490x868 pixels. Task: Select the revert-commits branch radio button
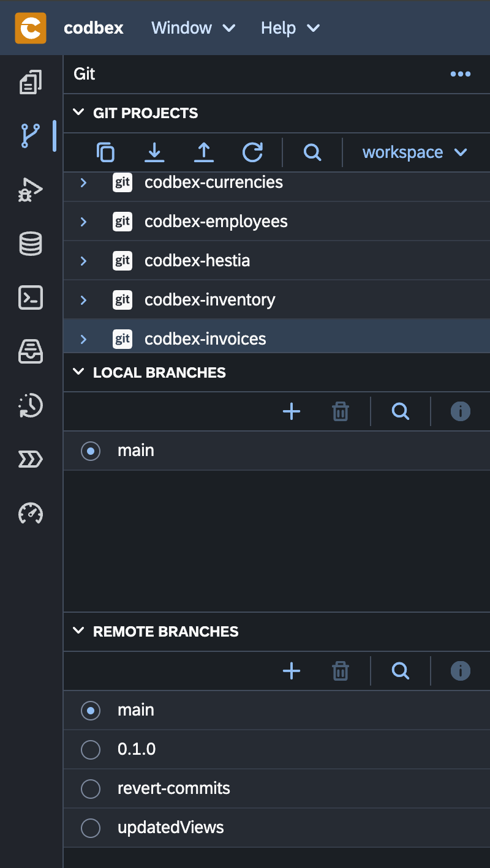click(91, 789)
